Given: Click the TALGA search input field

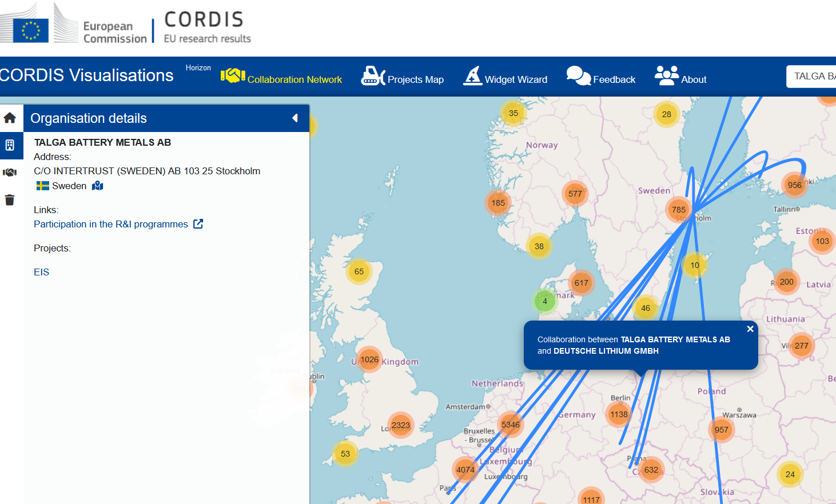Looking at the screenshot, I should click(x=811, y=77).
